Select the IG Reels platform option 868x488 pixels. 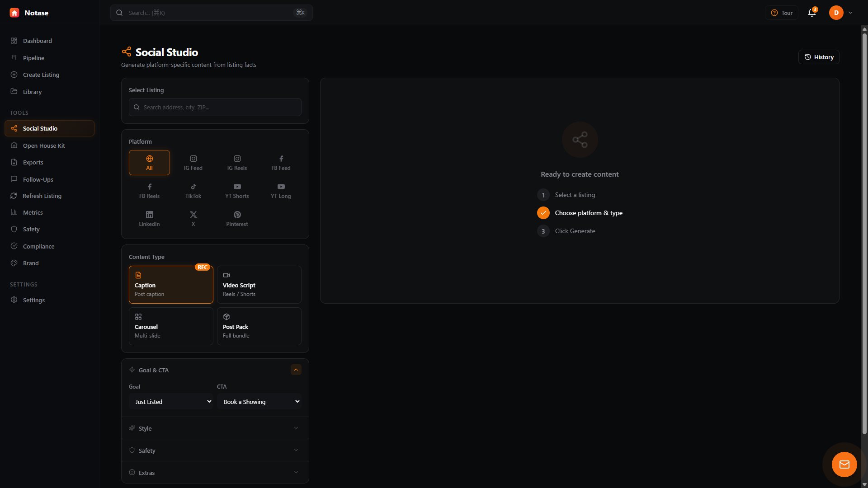(x=237, y=162)
